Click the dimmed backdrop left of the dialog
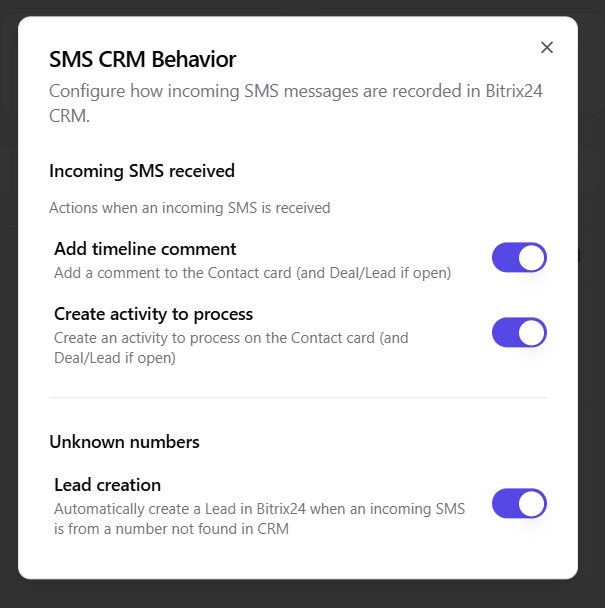The image size is (605, 608). click(8, 300)
